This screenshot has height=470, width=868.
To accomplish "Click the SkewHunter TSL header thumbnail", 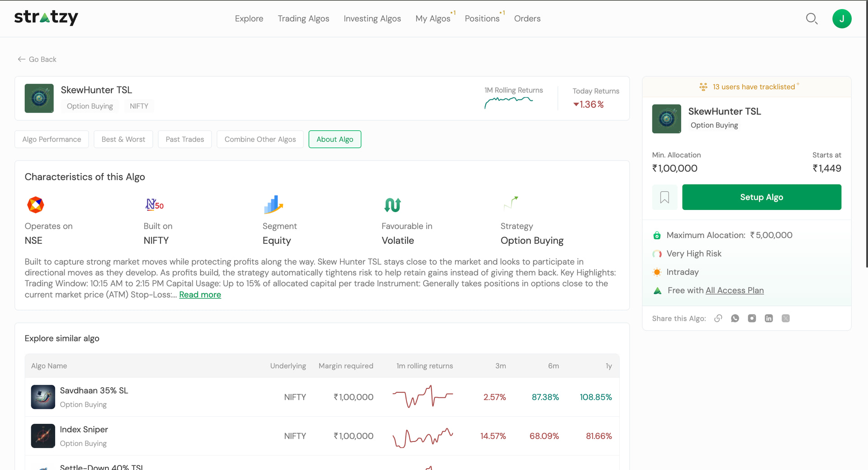I will tap(39, 98).
